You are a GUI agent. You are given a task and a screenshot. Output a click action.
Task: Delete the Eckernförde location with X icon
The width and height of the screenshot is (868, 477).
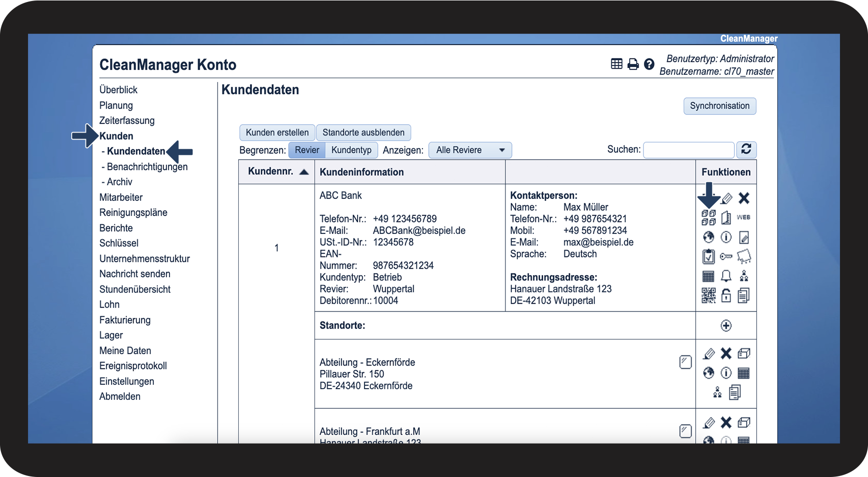point(726,354)
